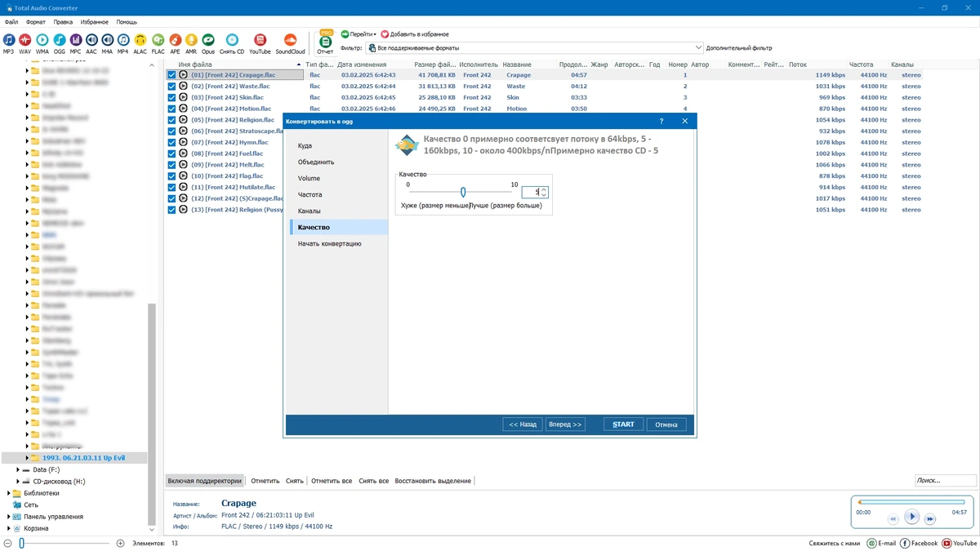Pick the APE format icon
The image size is (980, 551).
175,40
